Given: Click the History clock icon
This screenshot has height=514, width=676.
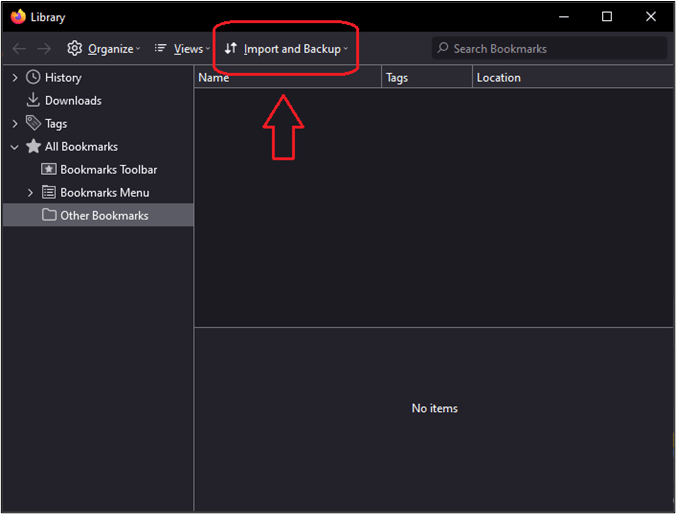Looking at the screenshot, I should (33, 77).
